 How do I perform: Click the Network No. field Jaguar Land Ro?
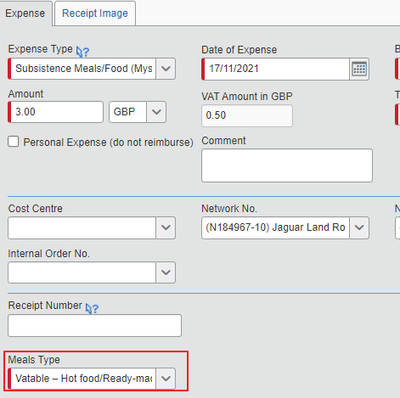276,228
